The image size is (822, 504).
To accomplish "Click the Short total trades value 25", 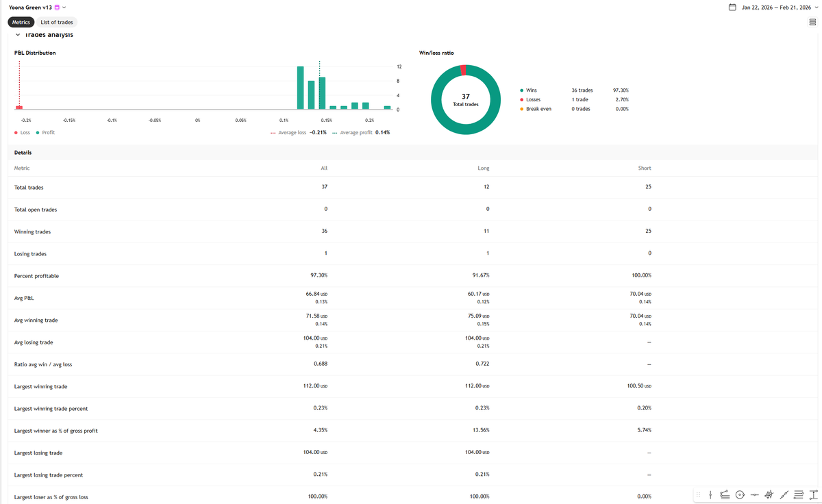I will (648, 187).
